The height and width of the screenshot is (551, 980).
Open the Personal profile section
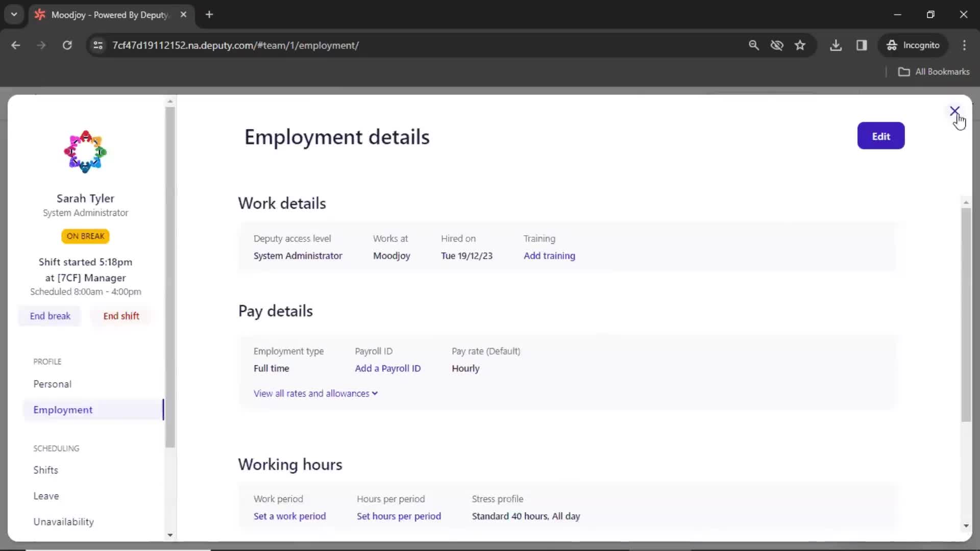coord(52,384)
